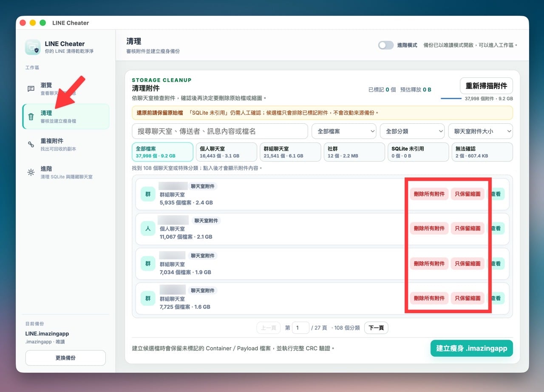The height and width of the screenshot is (392, 544).
Task: Click the 7,034 個檔案 · 1.9 GB text
Action: pos(185,272)
